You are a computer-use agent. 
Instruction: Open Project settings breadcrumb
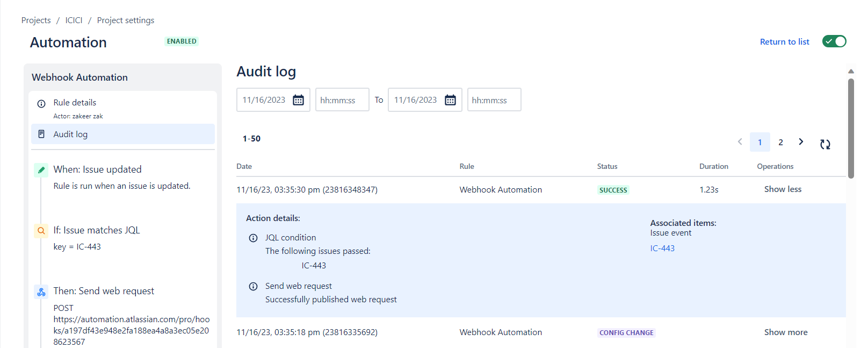(x=126, y=20)
